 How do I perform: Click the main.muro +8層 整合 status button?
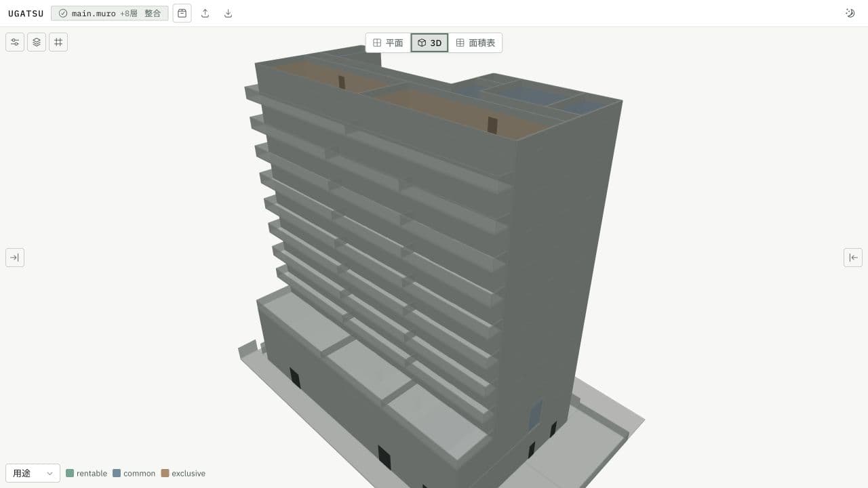(110, 13)
